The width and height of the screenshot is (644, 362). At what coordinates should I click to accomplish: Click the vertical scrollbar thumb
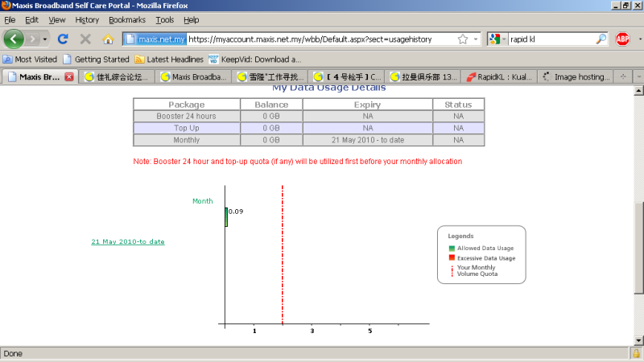coord(638,248)
